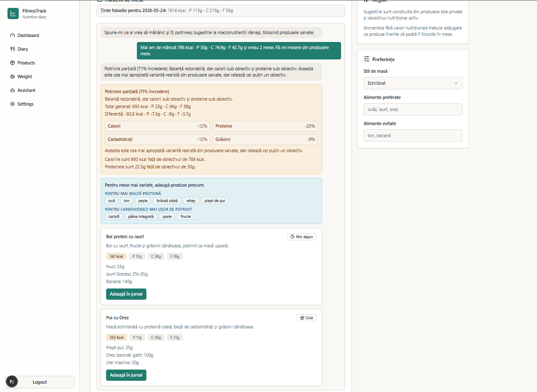Click the Assistant robot icon

(12, 90)
